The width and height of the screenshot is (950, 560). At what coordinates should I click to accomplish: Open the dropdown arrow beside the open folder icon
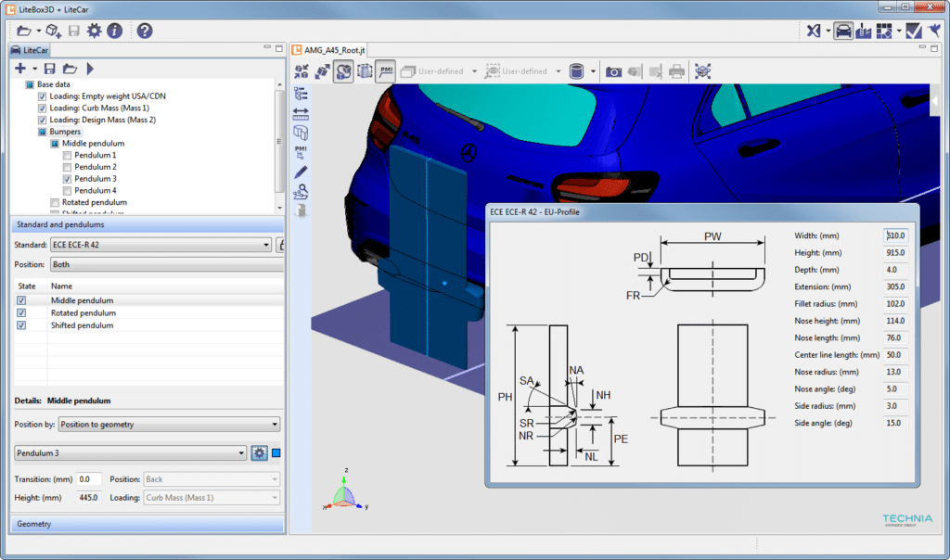tap(39, 31)
